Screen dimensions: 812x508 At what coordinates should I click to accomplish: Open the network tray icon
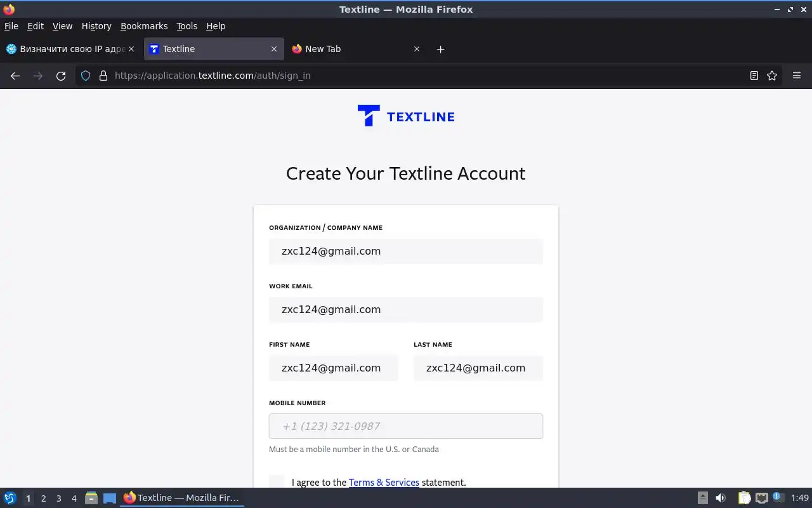[762, 498]
